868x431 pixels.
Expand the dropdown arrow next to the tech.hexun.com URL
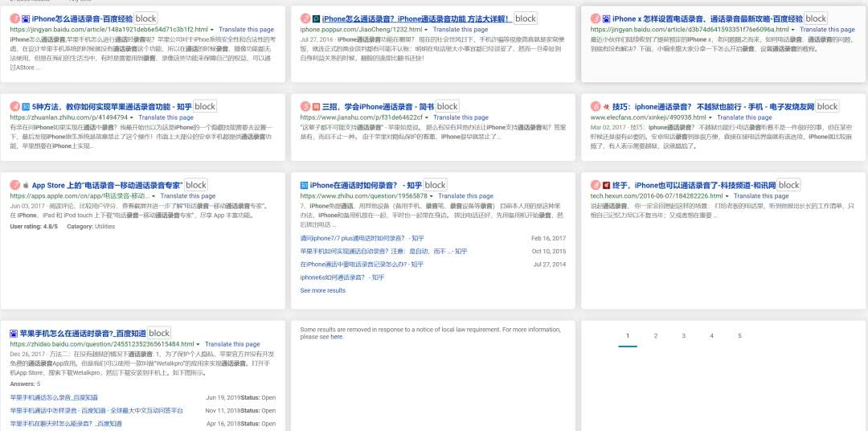[x=706, y=196]
